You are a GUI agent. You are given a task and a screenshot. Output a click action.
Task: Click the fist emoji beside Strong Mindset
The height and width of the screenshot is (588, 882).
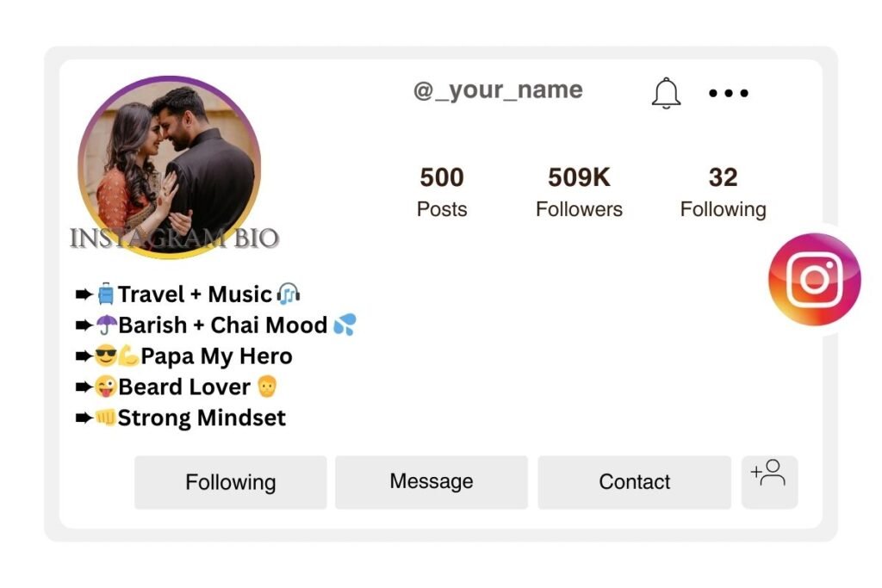click(x=104, y=418)
